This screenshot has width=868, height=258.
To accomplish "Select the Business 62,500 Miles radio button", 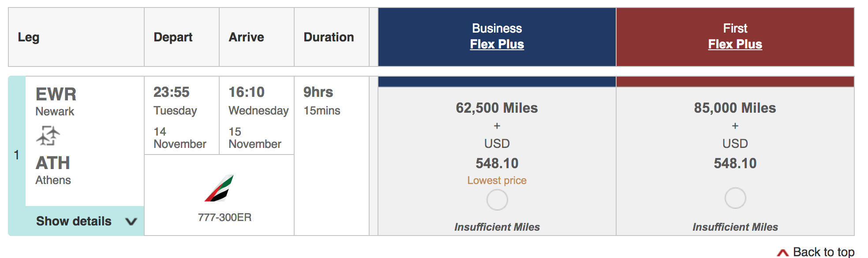I will click(497, 200).
